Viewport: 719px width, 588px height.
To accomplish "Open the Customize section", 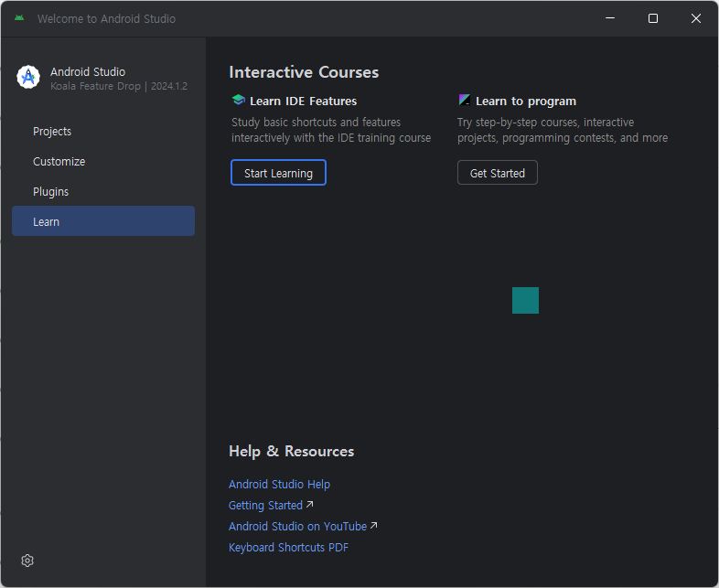I will (x=59, y=162).
